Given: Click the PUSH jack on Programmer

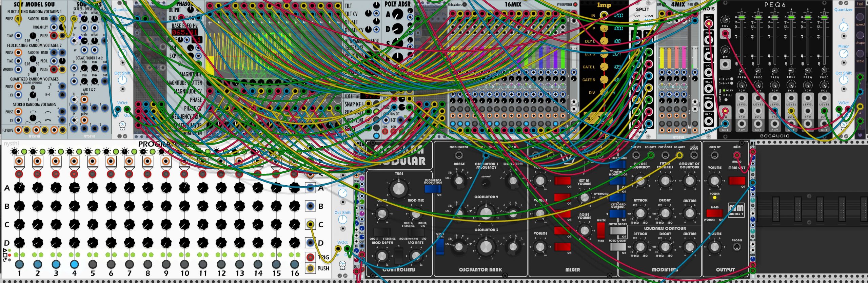Looking at the screenshot, I should [310, 268].
